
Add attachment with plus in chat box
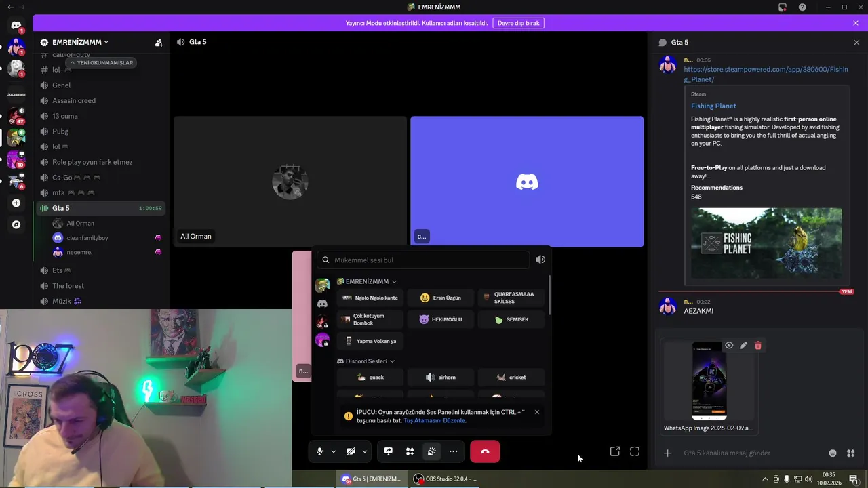click(667, 453)
